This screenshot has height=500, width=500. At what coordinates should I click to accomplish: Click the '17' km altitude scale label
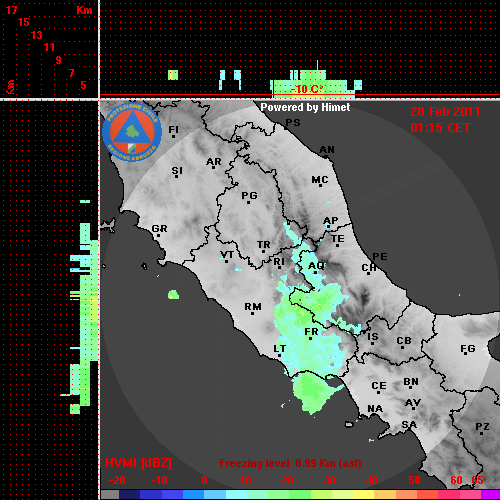click(12, 10)
